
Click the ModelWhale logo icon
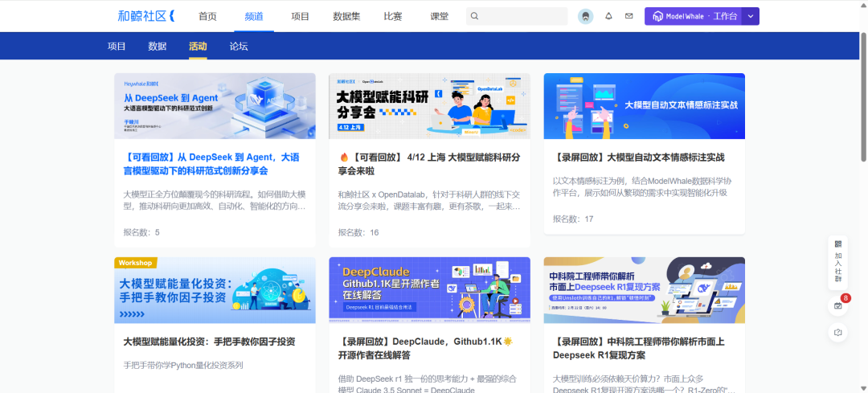(657, 17)
